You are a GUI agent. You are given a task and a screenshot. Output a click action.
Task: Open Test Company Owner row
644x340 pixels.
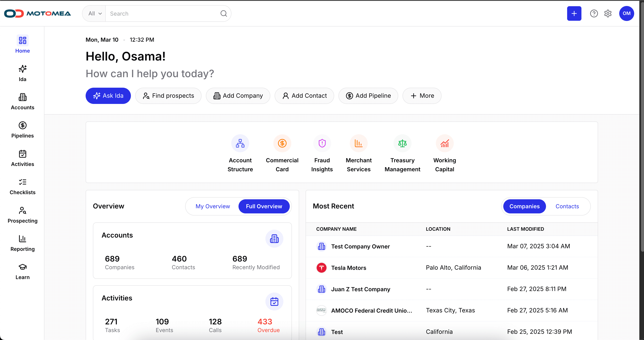click(x=451, y=246)
